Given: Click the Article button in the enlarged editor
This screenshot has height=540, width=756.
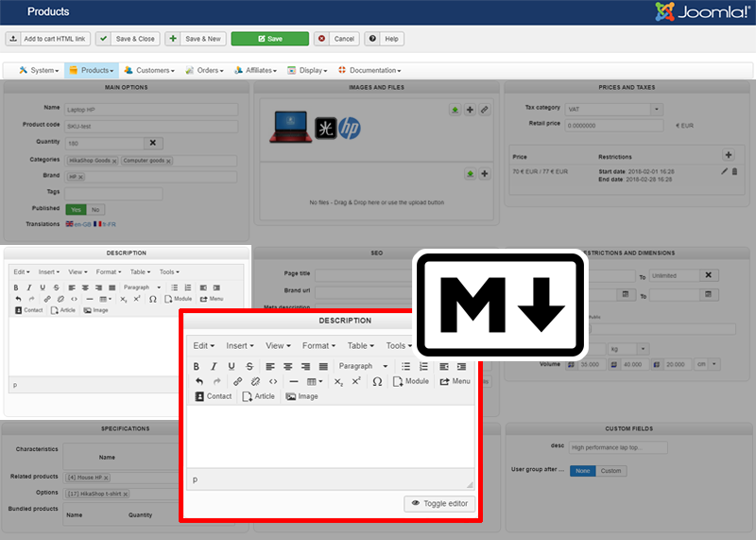Looking at the screenshot, I should (258, 396).
